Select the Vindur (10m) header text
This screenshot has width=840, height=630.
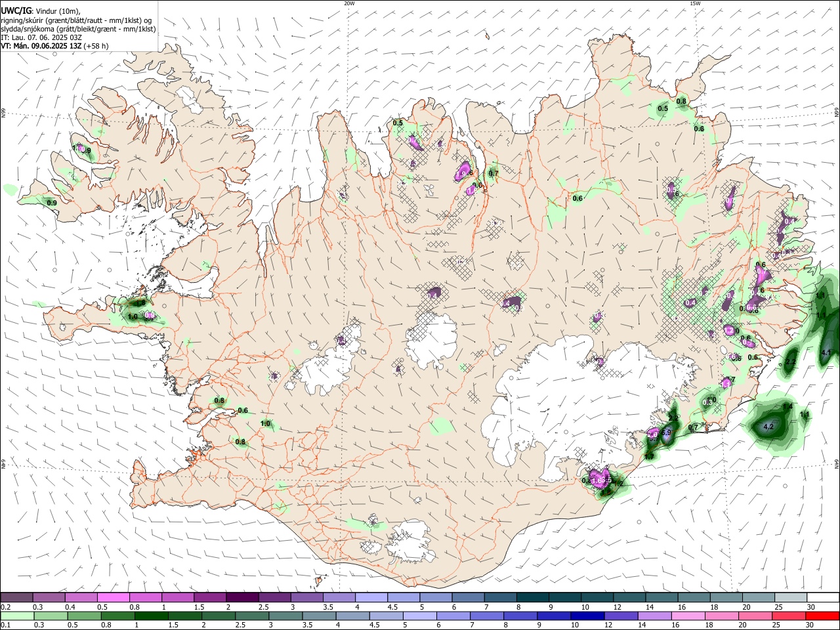pos(58,10)
